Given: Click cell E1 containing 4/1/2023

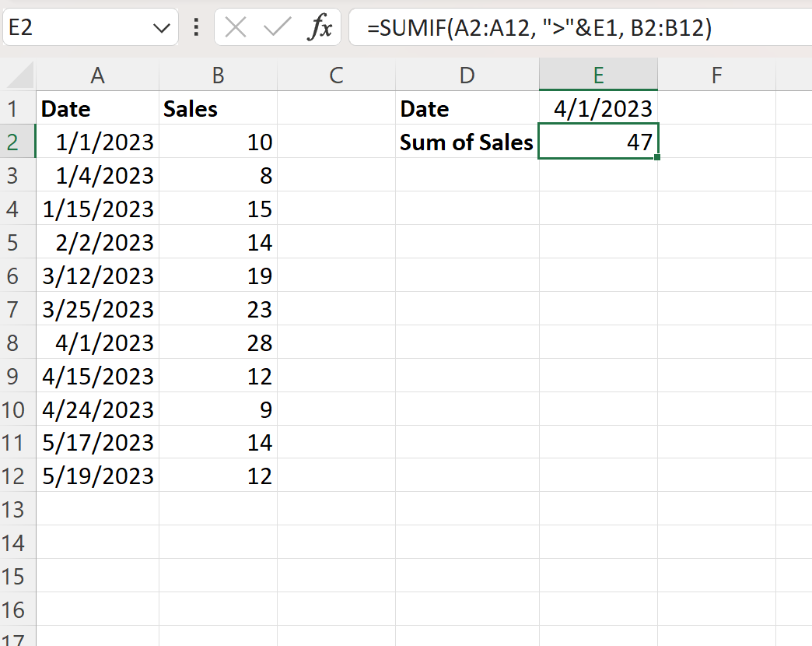Looking at the screenshot, I should 598,109.
